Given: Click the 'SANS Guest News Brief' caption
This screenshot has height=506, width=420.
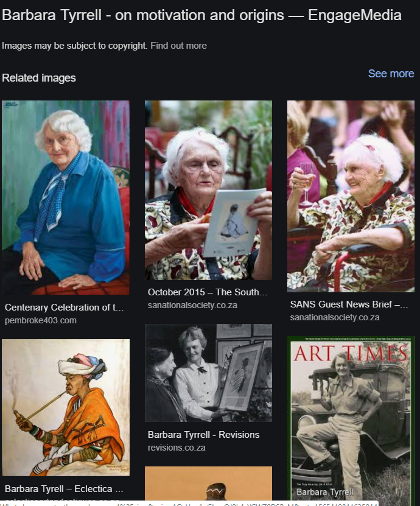Looking at the screenshot, I should tap(349, 304).
